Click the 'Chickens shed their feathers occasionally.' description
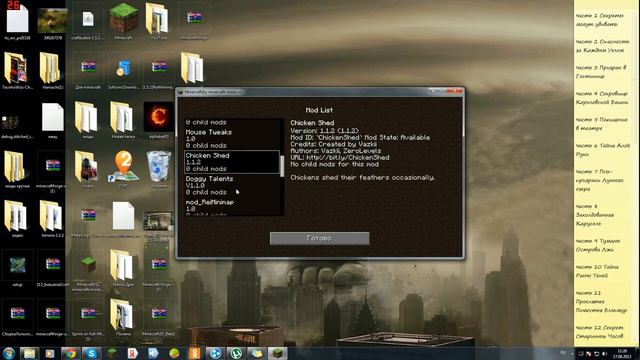This screenshot has width=640, height=360. [362, 178]
